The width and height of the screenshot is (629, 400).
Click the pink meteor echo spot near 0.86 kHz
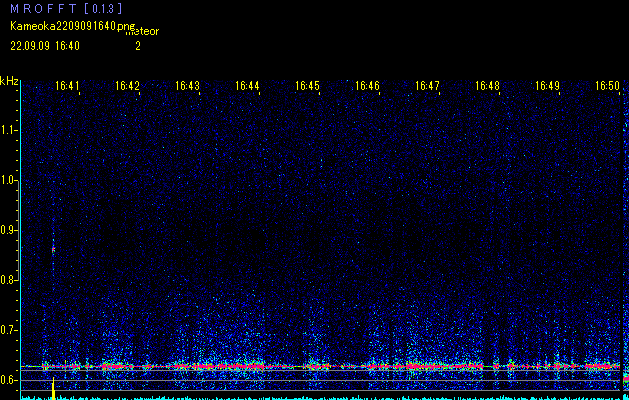tap(53, 250)
